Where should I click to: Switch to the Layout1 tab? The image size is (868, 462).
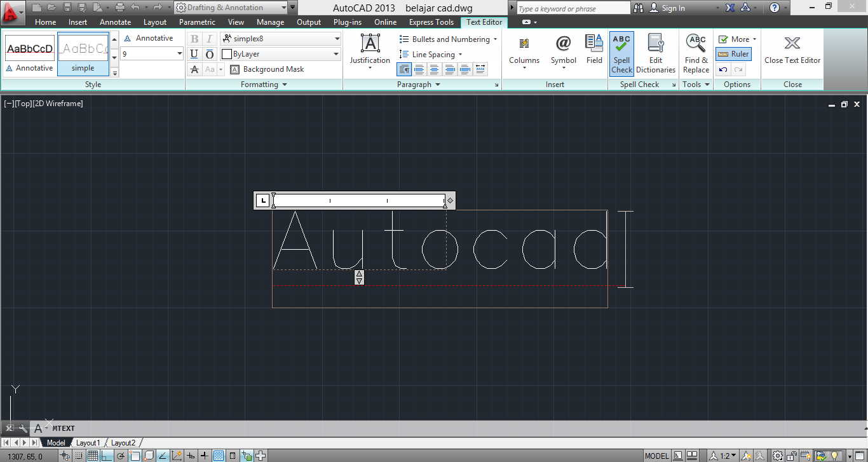[88, 443]
